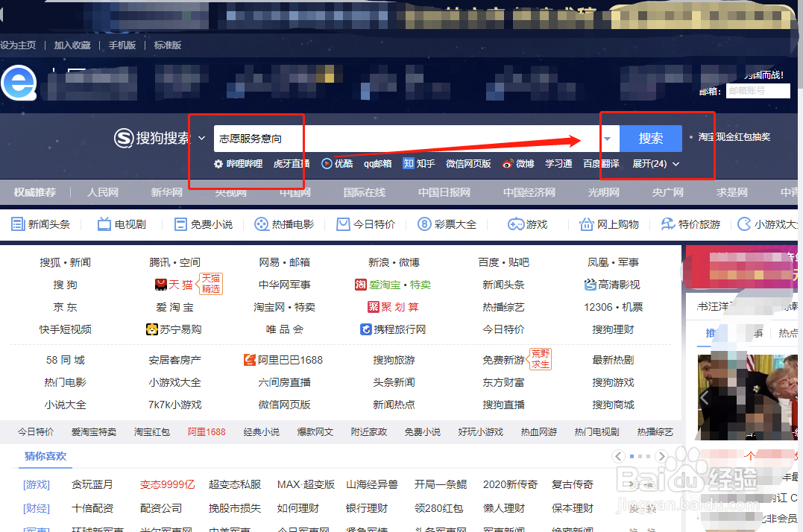This screenshot has width=803, height=532.
Task: Select 国际在线 in the recommended bar
Action: coord(364,192)
